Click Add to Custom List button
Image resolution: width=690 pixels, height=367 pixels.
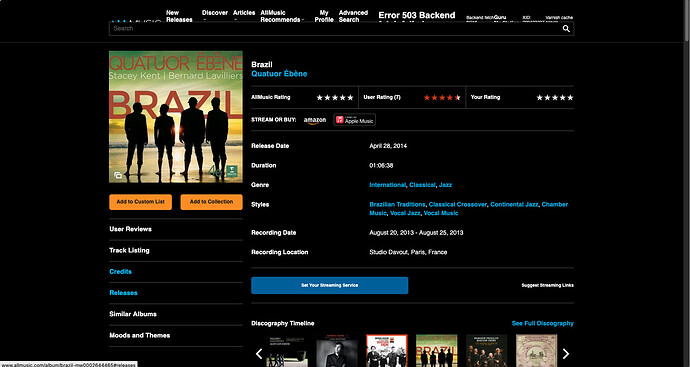140,202
